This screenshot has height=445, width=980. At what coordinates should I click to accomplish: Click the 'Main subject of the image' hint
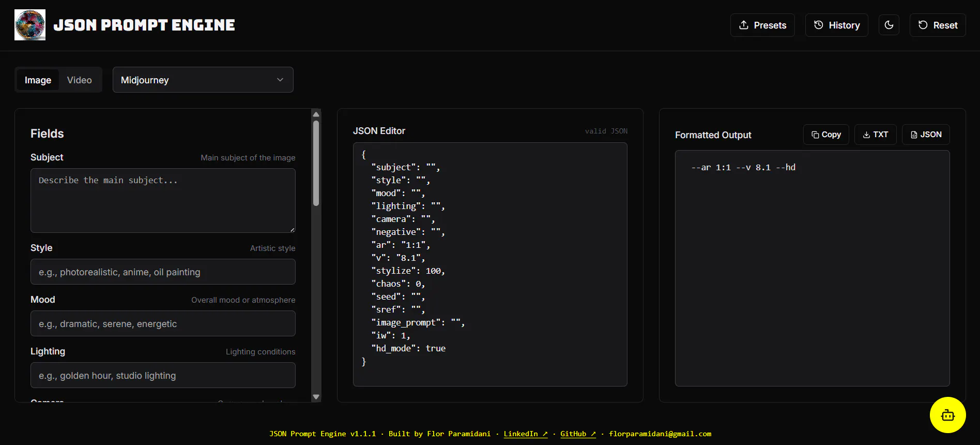coord(248,157)
